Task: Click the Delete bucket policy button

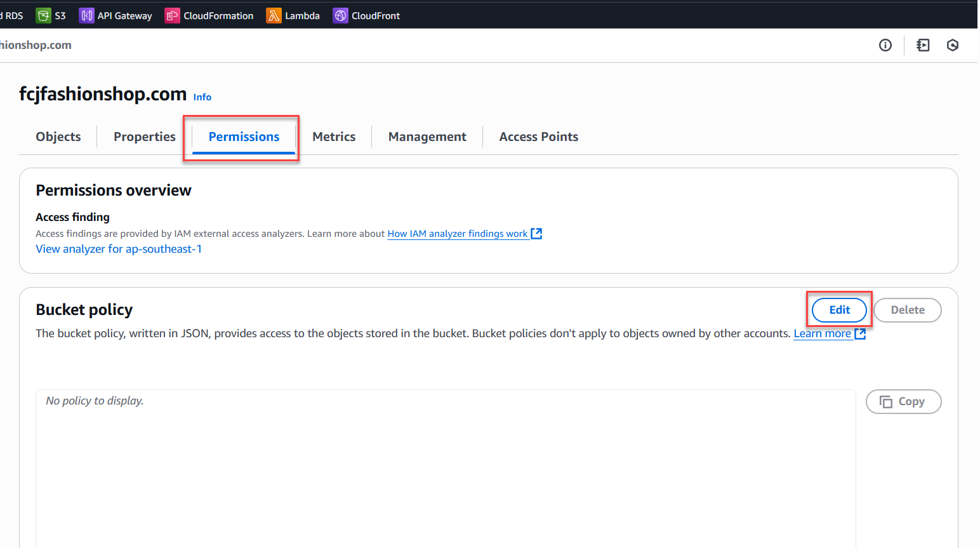Action: click(907, 310)
